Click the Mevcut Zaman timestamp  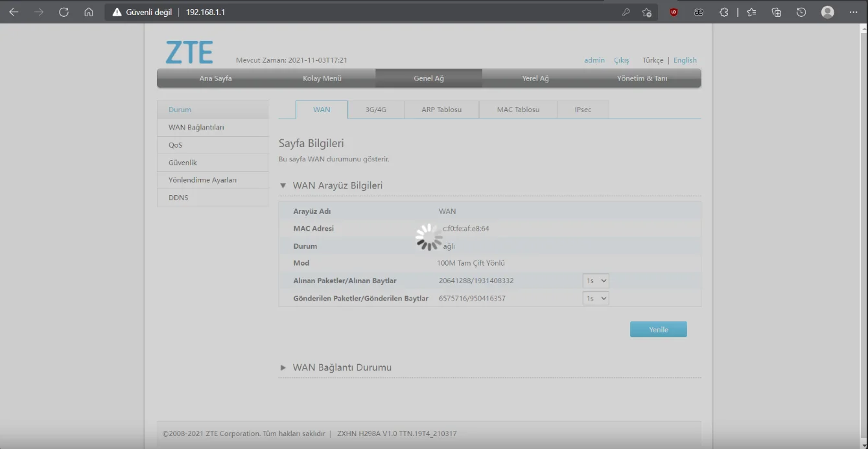(292, 60)
